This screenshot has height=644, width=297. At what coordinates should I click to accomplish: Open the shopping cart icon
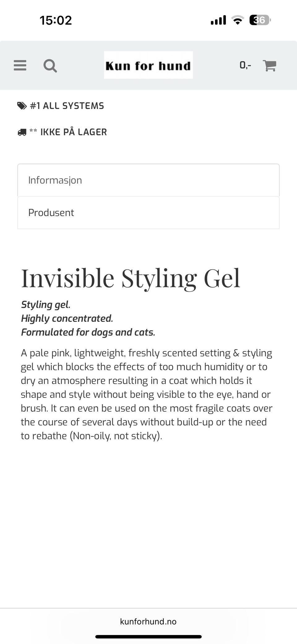point(269,66)
